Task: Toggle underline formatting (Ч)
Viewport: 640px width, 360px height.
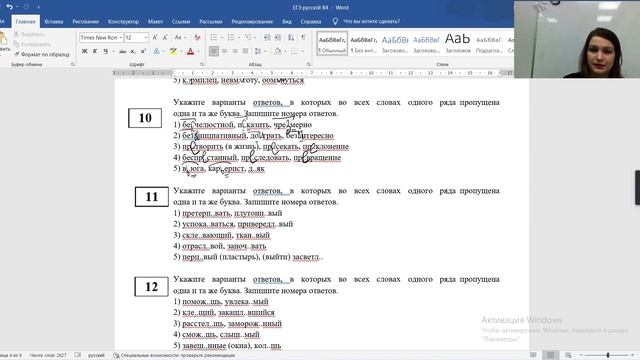Action: coord(105,51)
